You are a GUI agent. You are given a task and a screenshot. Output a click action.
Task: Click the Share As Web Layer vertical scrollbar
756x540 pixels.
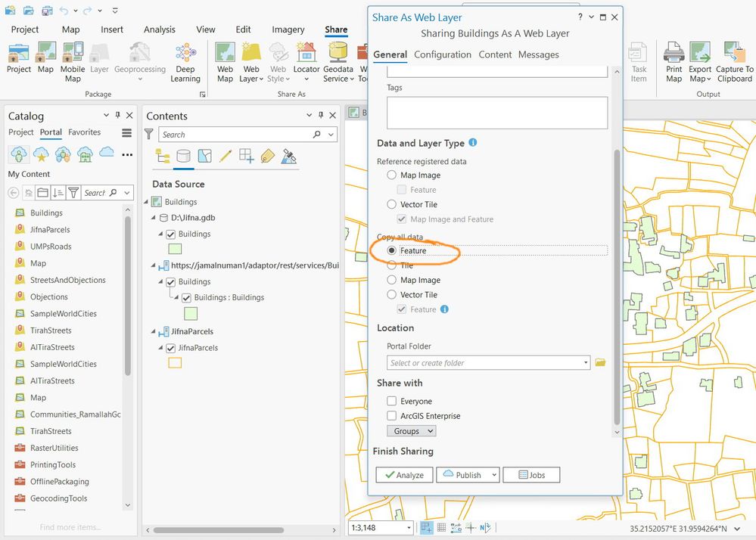pyautogui.click(x=617, y=287)
